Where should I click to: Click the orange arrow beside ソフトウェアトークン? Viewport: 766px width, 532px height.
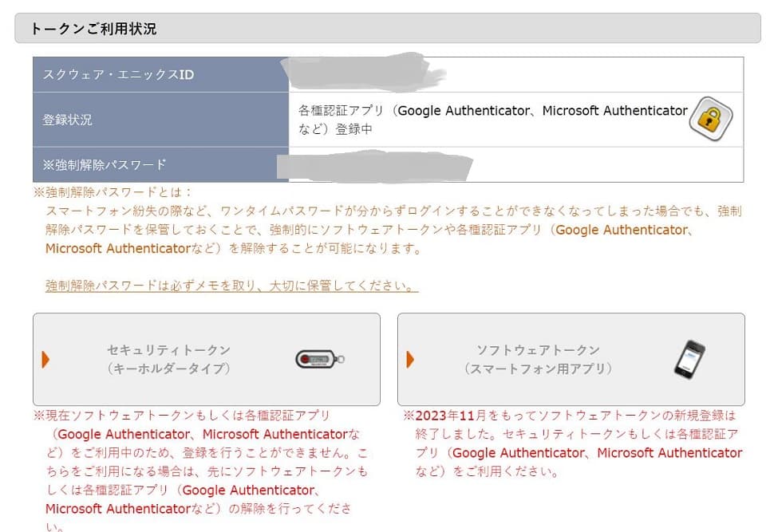click(410, 360)
